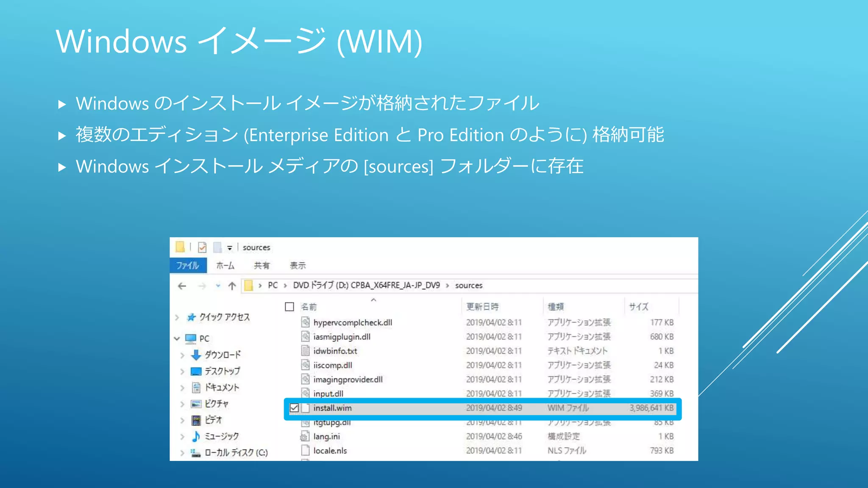This screenshot has width=868, height=488.
Task: Click the 3,986,641 KB size cell
Action: pyautogui.click(x=651, y=408)
